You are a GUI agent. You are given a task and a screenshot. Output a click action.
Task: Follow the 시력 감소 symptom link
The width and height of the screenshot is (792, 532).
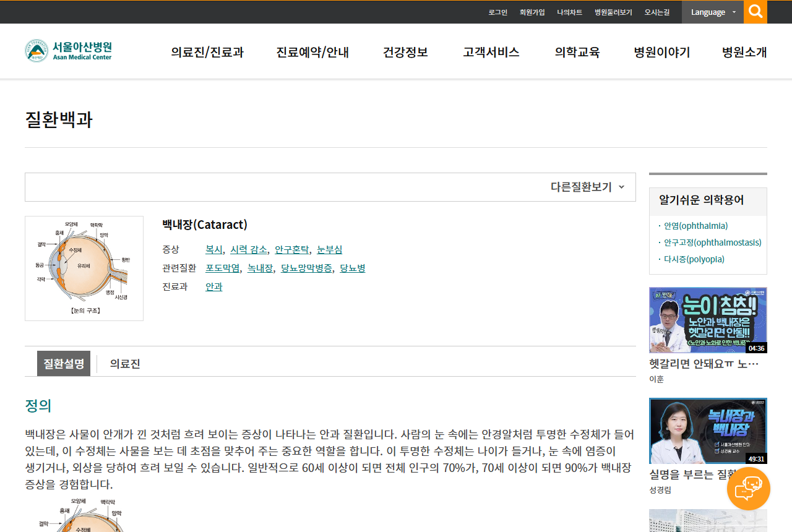coord(249,249)
